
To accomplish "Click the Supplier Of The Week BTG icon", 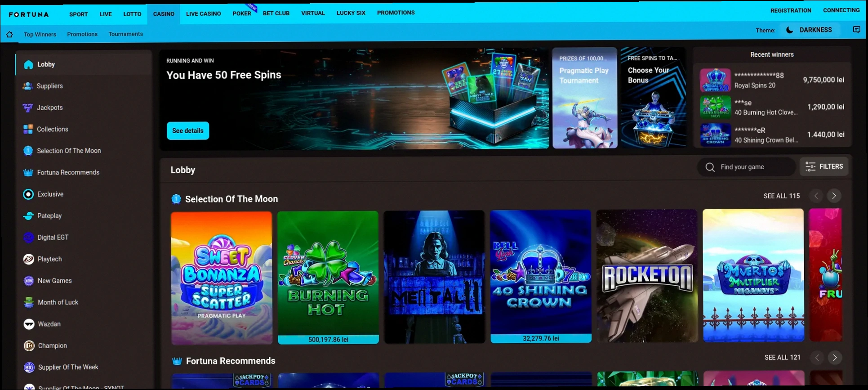I will click(x=29, y=367).
